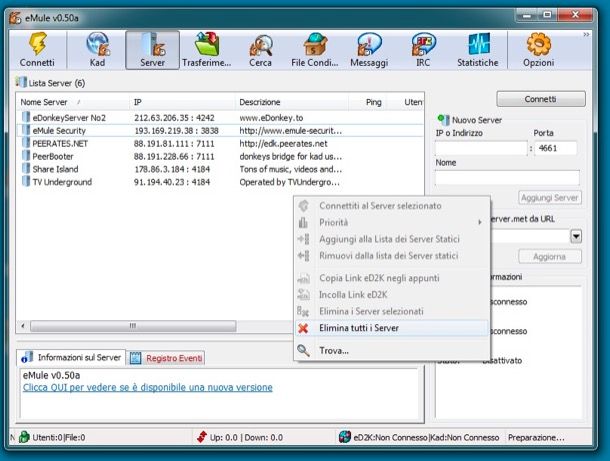The image size is (610, 461).
Task: Choose Incolla Link eD2K menu item
Action: [x=392, y=295]
